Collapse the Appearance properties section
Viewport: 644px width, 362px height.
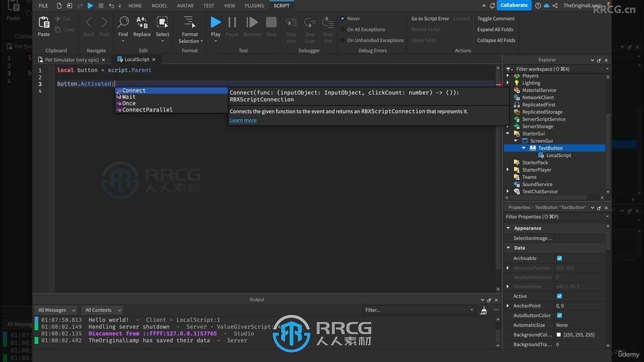click(x=508, y=228)
